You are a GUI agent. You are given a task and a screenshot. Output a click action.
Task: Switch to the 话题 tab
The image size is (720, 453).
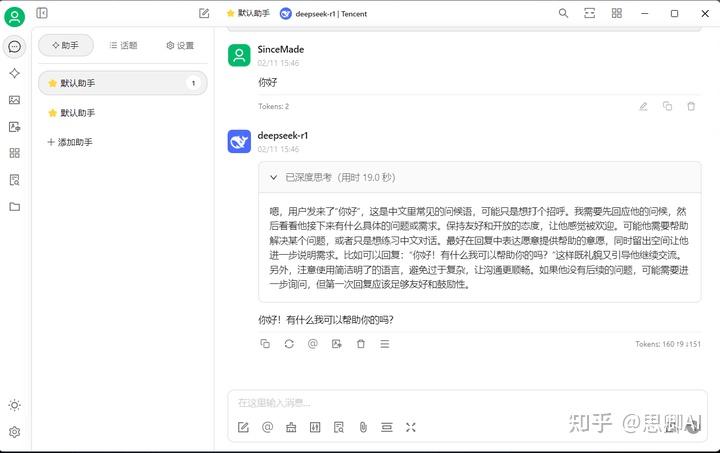click(124, 45)
